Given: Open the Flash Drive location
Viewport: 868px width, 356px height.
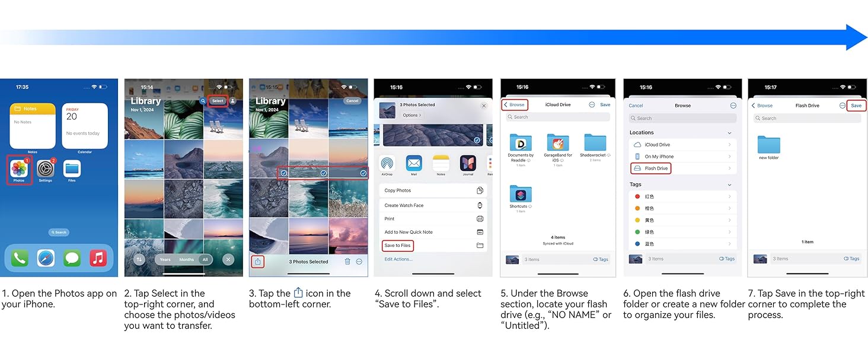Looking at the screenshot, I should coord(682,169).
